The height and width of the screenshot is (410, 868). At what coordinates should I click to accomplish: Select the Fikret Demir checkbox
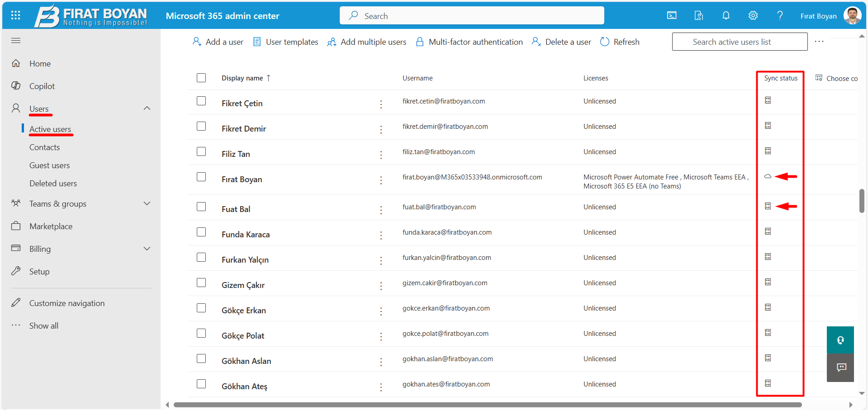point(201,126)
